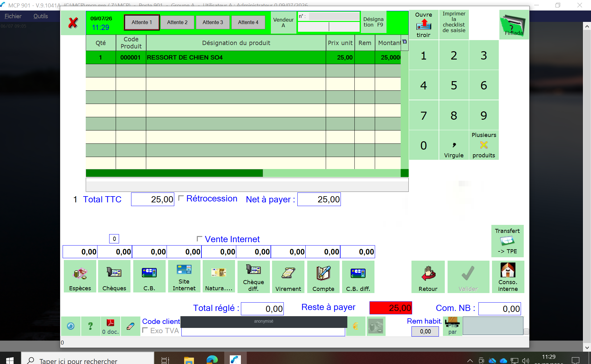Click the eraser icon

pos(130,326)
